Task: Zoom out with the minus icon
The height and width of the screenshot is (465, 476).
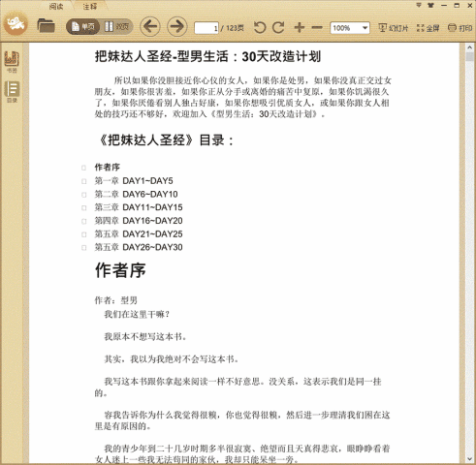Action: coord(317,28)
